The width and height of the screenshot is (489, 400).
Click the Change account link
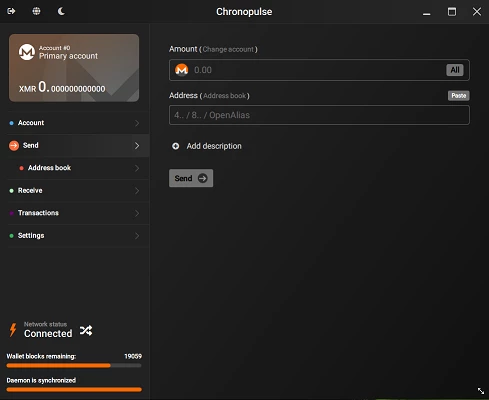coord(228,49)
